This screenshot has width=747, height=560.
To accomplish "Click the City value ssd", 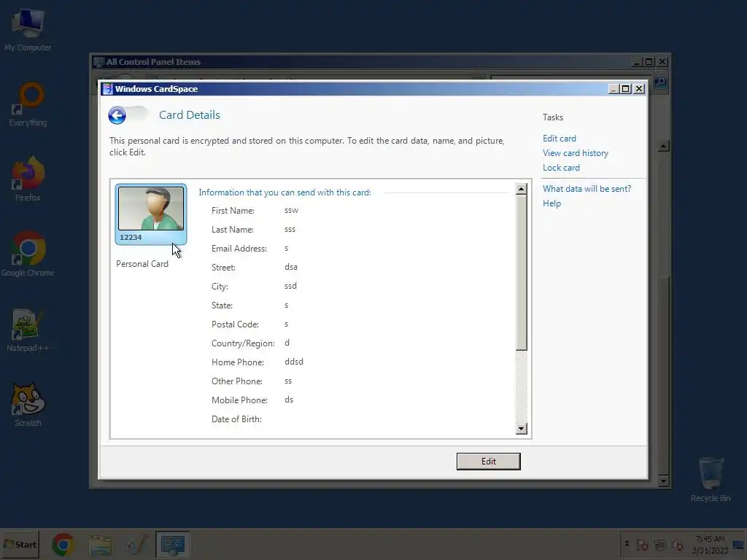I will click(x=290, y=286).
